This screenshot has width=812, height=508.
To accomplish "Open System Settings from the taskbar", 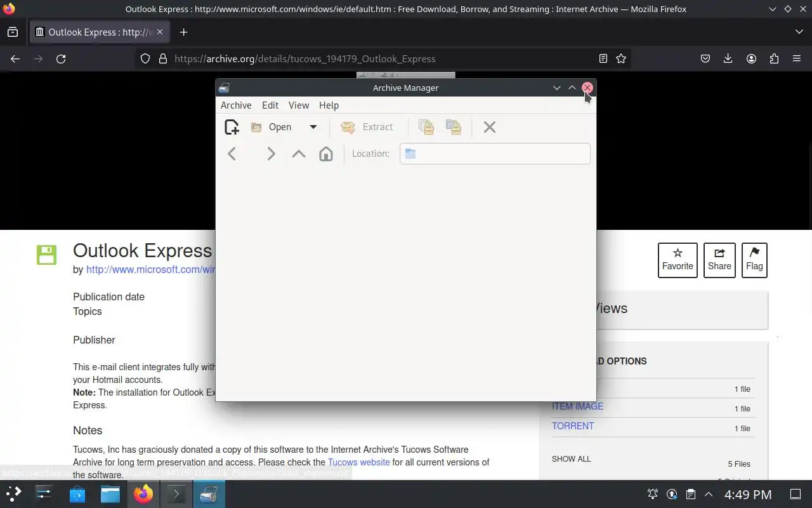I will [44, 493].
